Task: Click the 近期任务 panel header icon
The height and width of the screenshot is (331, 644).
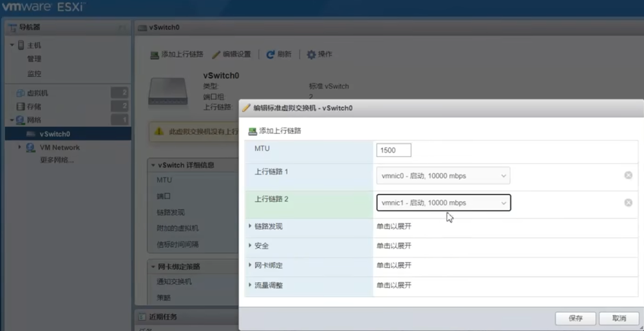Action: click(142, 317)
